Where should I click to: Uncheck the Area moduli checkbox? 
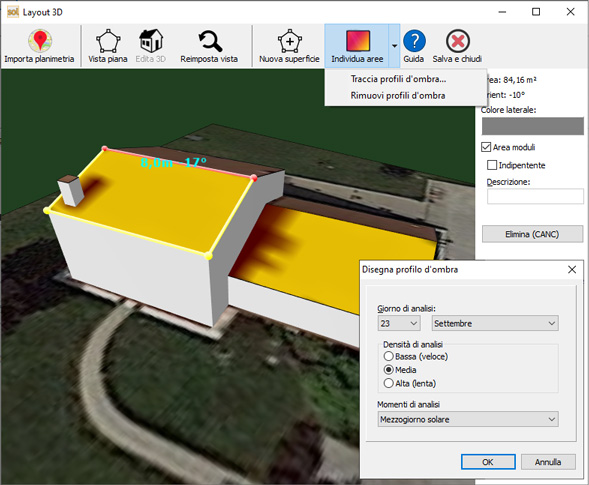point(486,147)
